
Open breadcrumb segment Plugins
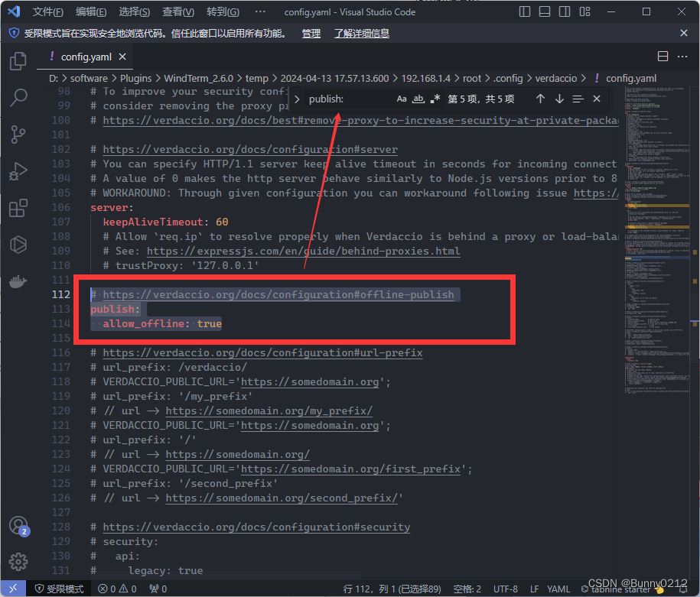tap(135, 79)
